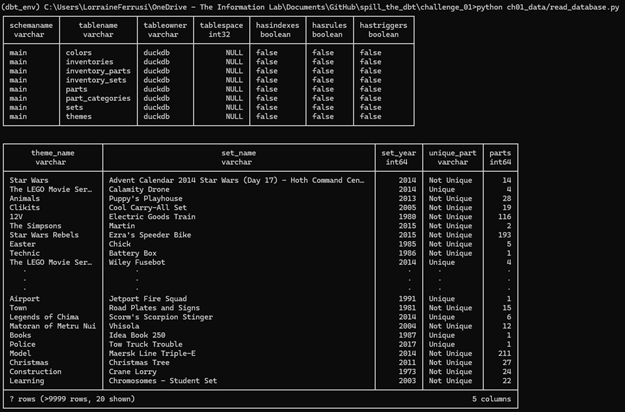Click the 'Wiley Fusebot' set name

137,263
